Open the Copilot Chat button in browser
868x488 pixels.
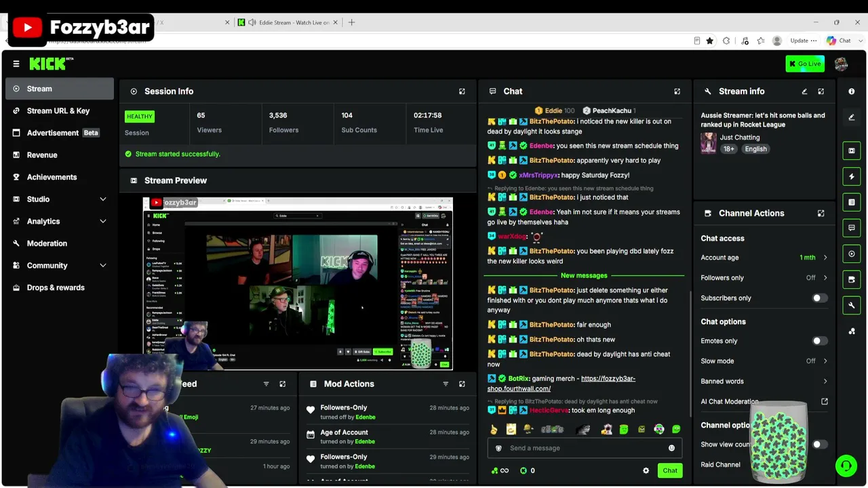pyautogui.click(x=839, y=41)
